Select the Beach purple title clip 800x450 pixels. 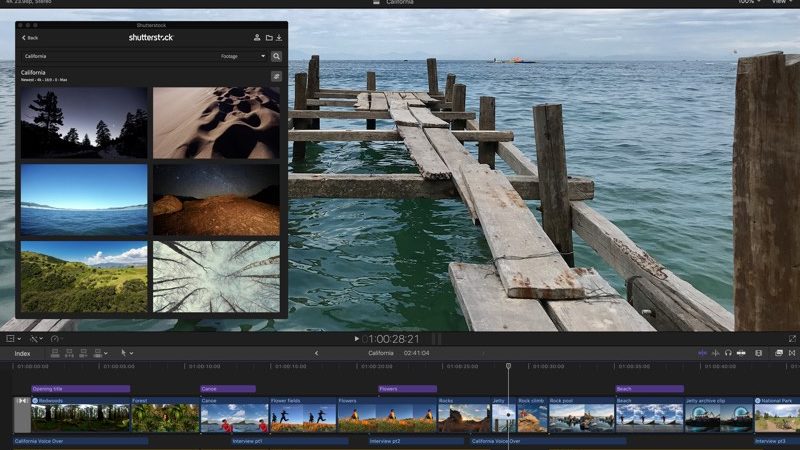coord(649,389)
